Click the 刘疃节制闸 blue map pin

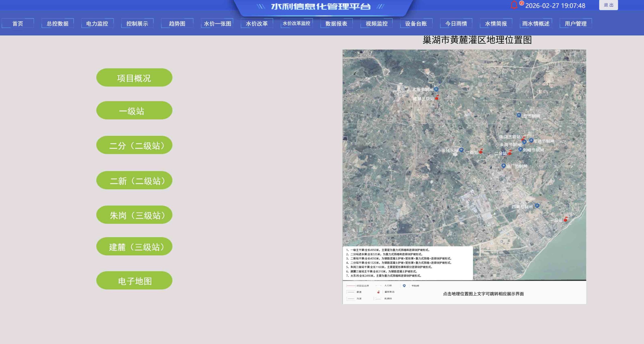[x=520, y=149]
